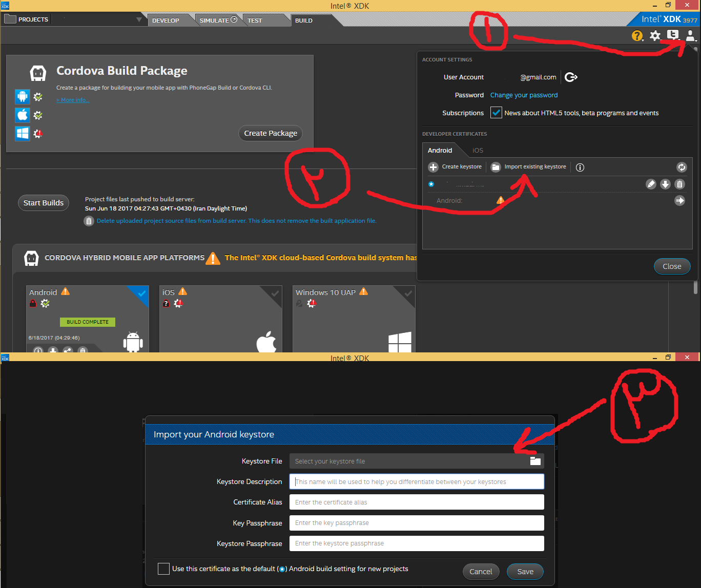This screenshot has height=588, width=701.
Task: Click the Windows platform icon in Cordova package
Action: [x=23, y=134]
